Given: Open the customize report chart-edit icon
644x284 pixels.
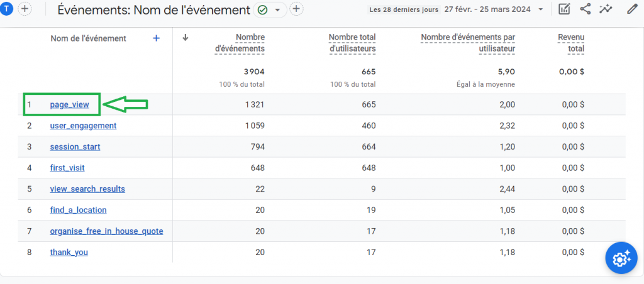Looking at the screenshot, I should click(565, 9).
